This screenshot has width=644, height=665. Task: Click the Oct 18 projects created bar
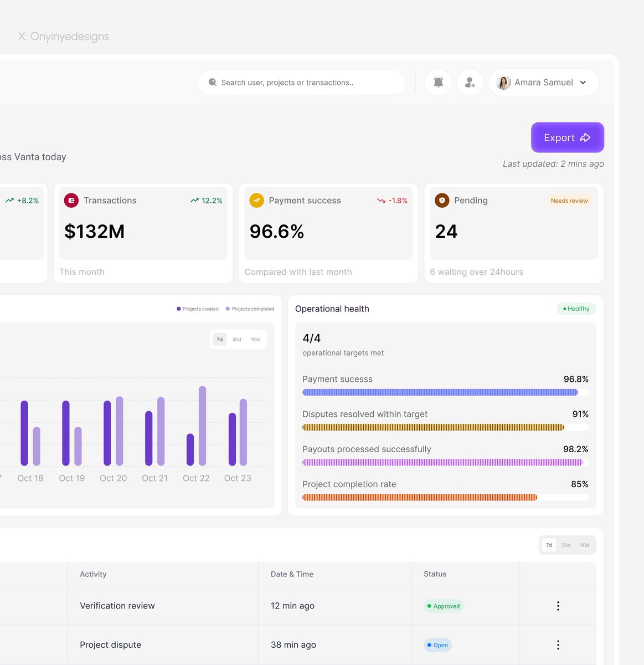[x=24, y=433]
